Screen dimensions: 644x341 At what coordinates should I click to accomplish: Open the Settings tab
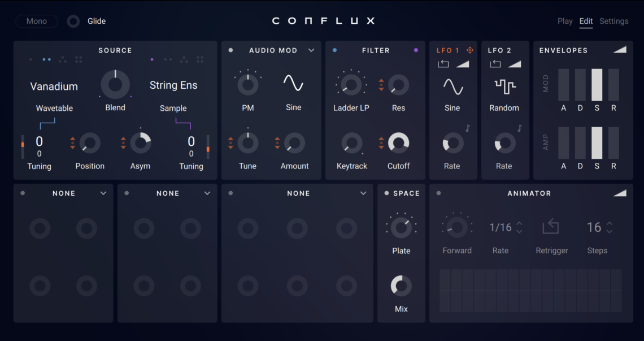(x=613, y=21)
